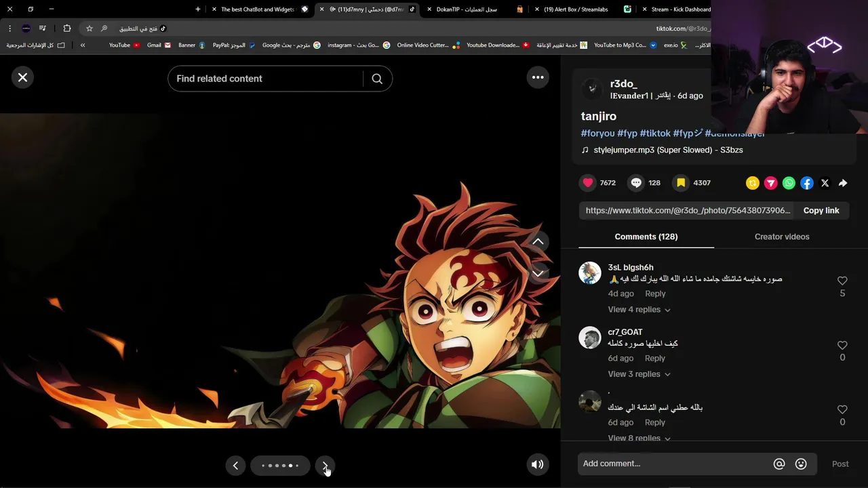
Task: Open the browser three-dots menu
Action: pyautogui.click(x=9, y=28)
